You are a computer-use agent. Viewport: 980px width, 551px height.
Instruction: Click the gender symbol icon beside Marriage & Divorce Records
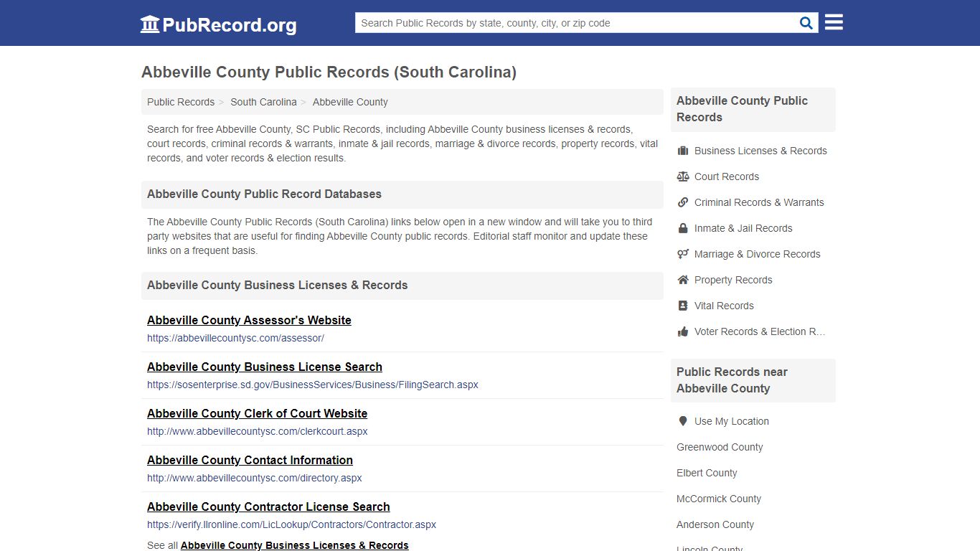point(683,254)
